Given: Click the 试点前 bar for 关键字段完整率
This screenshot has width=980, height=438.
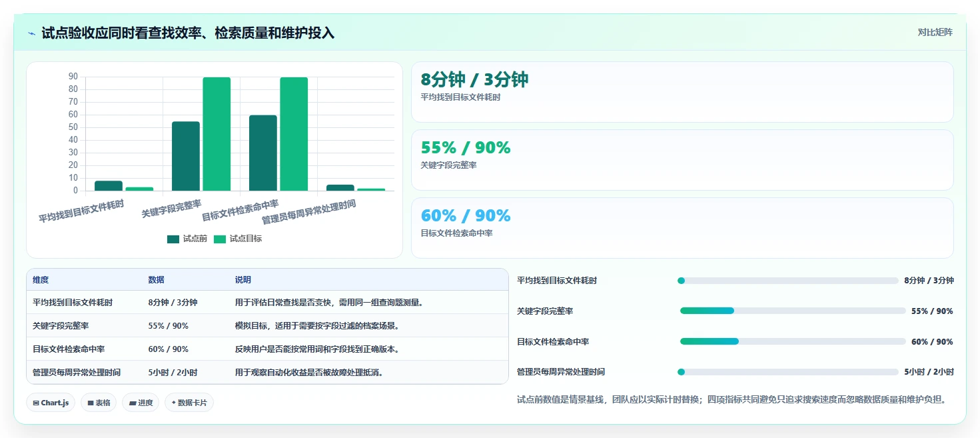Looking at the screenshot, I should (186, 156).
